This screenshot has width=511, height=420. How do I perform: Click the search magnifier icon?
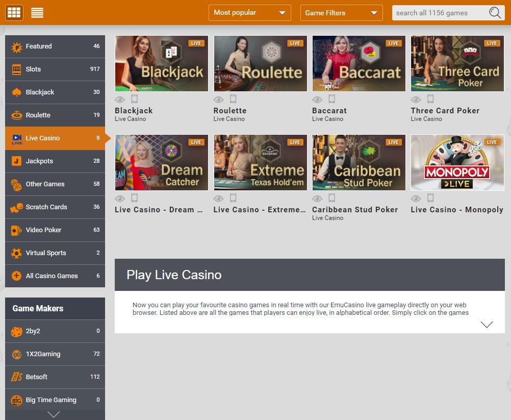point(494,12)
